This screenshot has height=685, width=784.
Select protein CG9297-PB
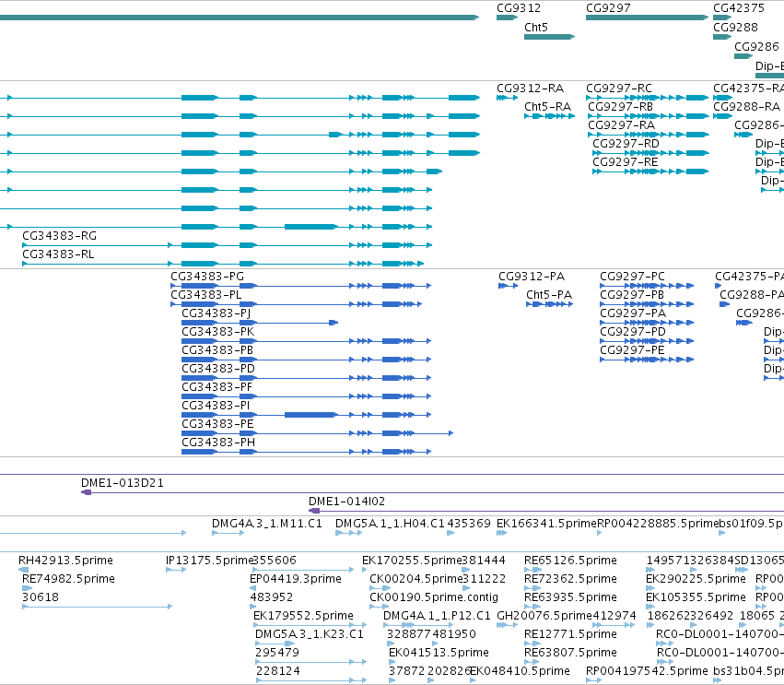(x=647, y=304)
